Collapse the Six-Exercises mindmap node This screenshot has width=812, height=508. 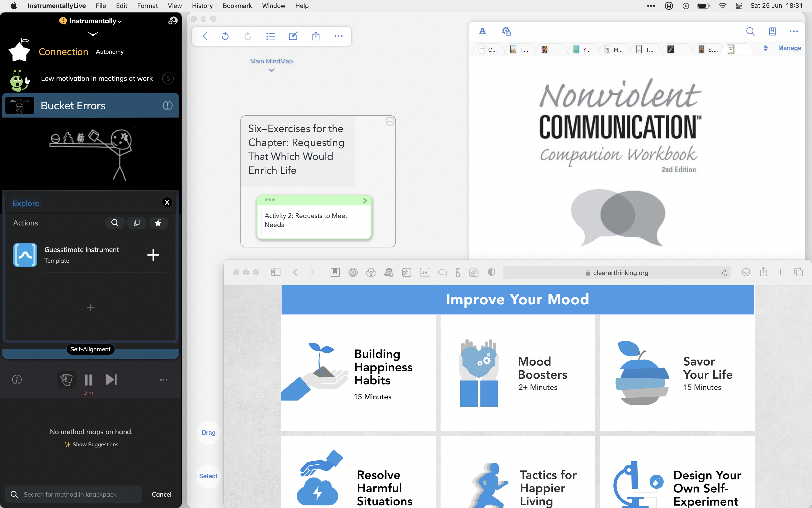pos(390,121)
